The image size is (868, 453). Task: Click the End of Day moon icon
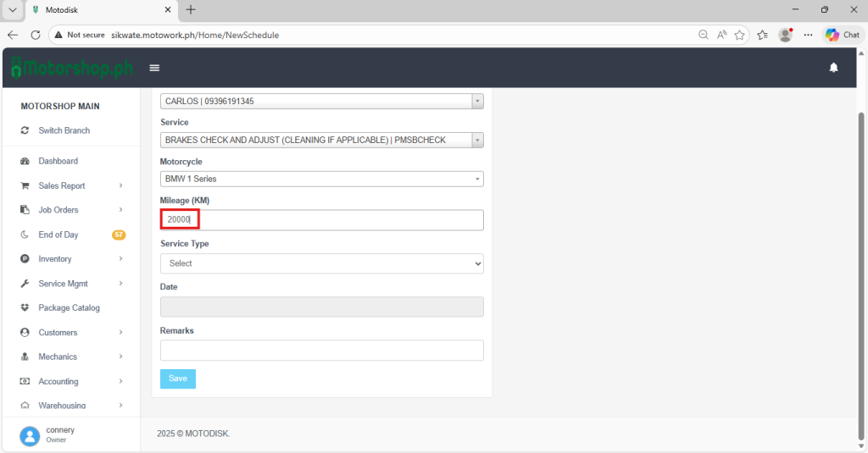[x=25, y=235]
